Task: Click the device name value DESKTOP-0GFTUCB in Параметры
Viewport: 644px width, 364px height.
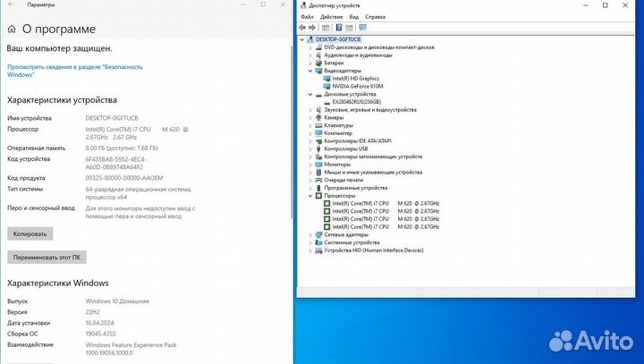Action: (x=112, y=118)
